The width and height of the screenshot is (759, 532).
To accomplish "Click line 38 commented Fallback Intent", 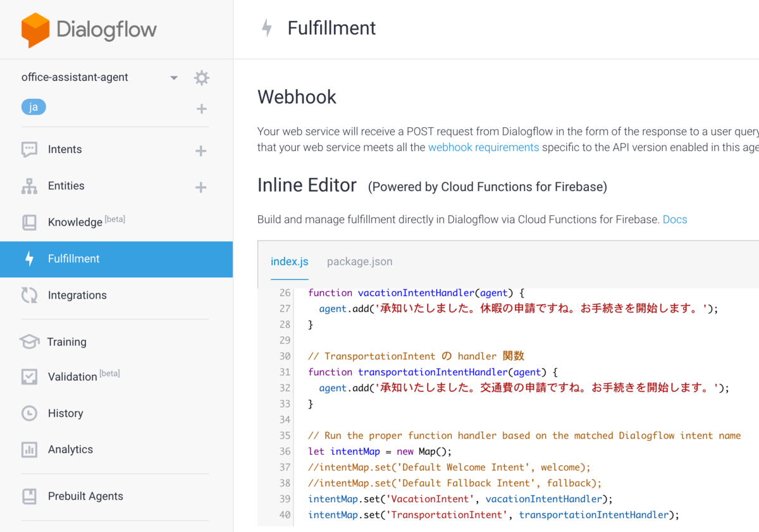I will click(x=455, y=483).
